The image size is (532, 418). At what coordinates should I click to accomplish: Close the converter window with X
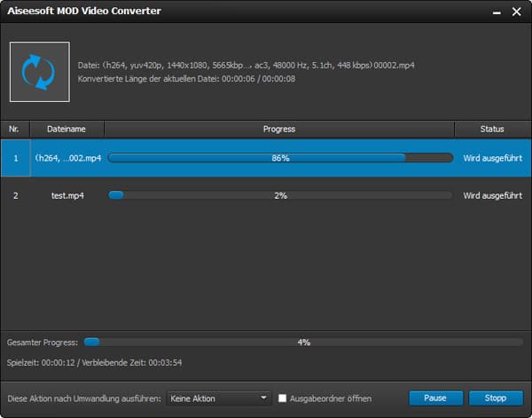[x=515, y=12]
